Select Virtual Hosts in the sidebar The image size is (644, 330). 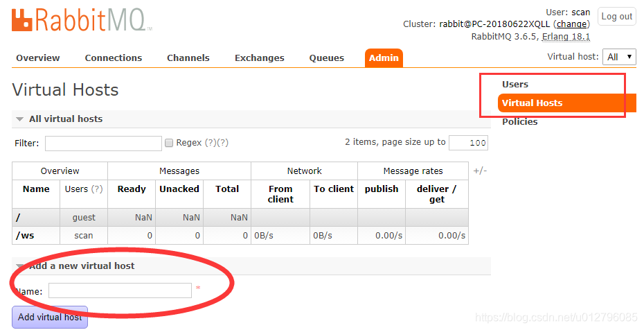(566, 103)
